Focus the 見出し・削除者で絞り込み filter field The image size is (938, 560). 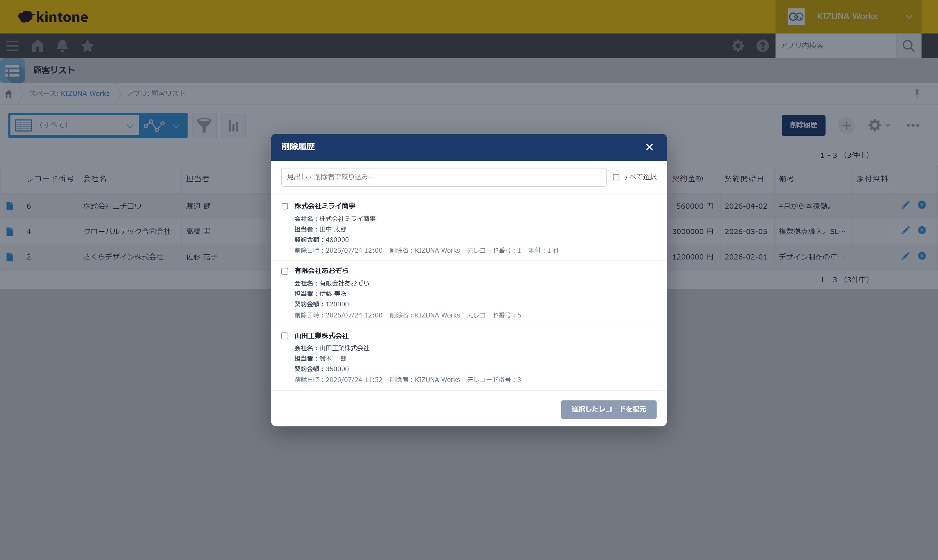pos(444,177)
